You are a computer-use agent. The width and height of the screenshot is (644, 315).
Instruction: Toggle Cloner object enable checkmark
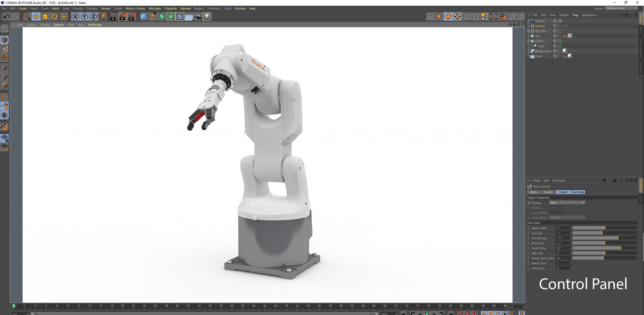click(560, 41)
